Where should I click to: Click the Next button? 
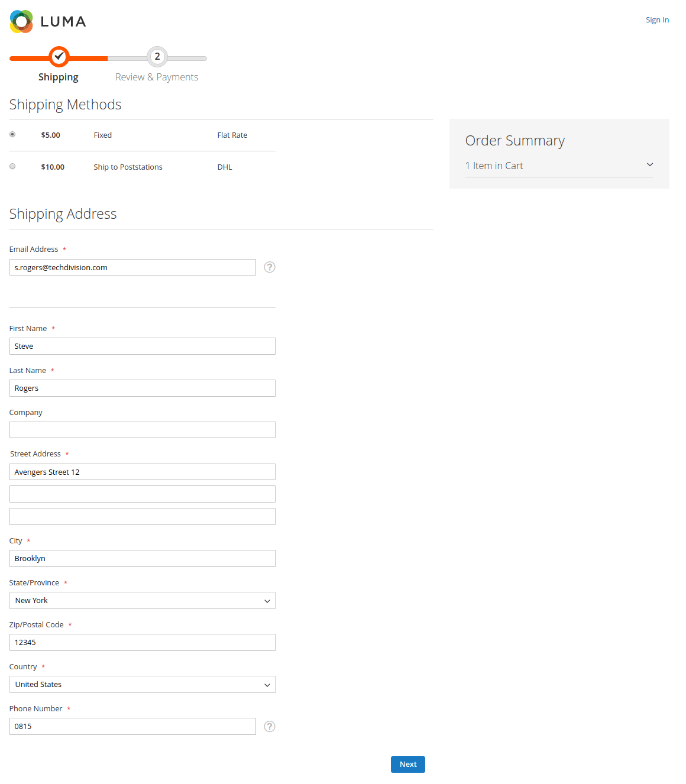pyautogui.click(x=408, y=764)
